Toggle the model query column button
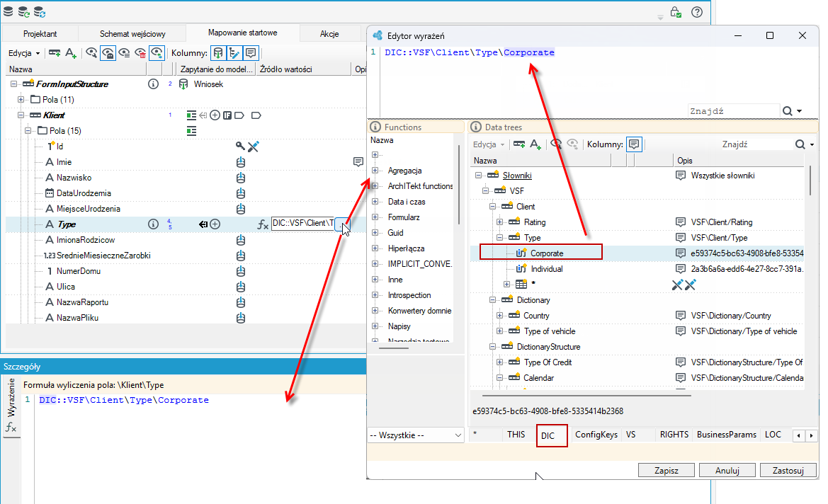This screenshot has width=828, height=504. coord(217,53)
